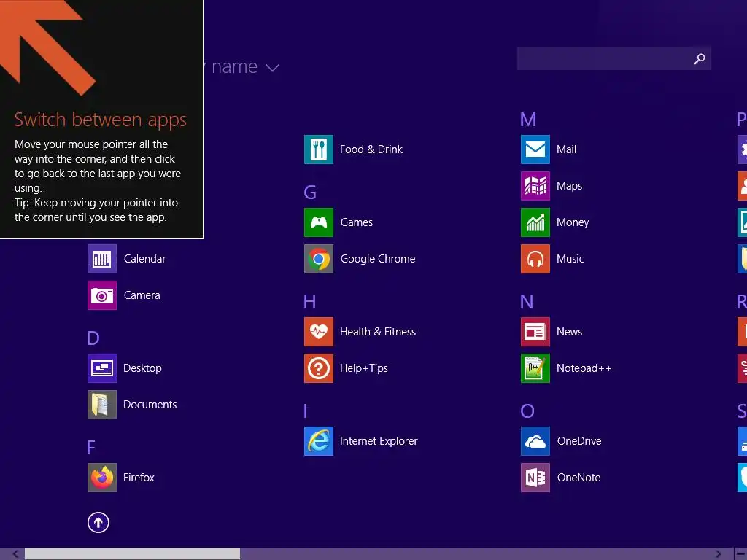Image resolution: width=747 pixels, height=560 pixels.
Task: Click the letter F group header
Action: [x=91, y=448]
